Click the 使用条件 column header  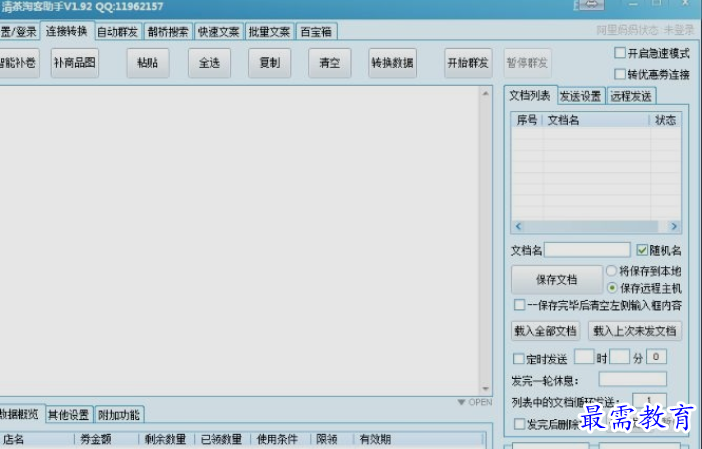tap(280, 439)
